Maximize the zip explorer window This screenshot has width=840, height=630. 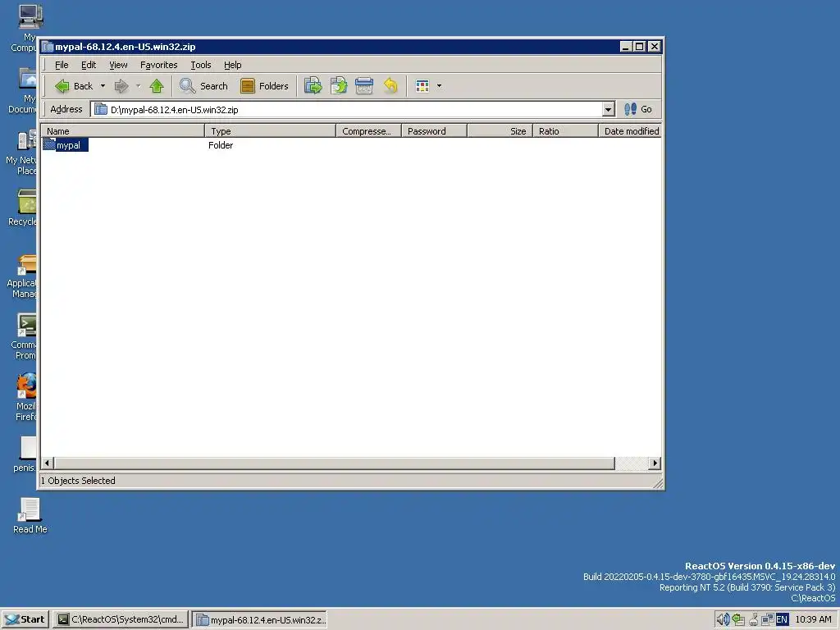click(639, 47)
